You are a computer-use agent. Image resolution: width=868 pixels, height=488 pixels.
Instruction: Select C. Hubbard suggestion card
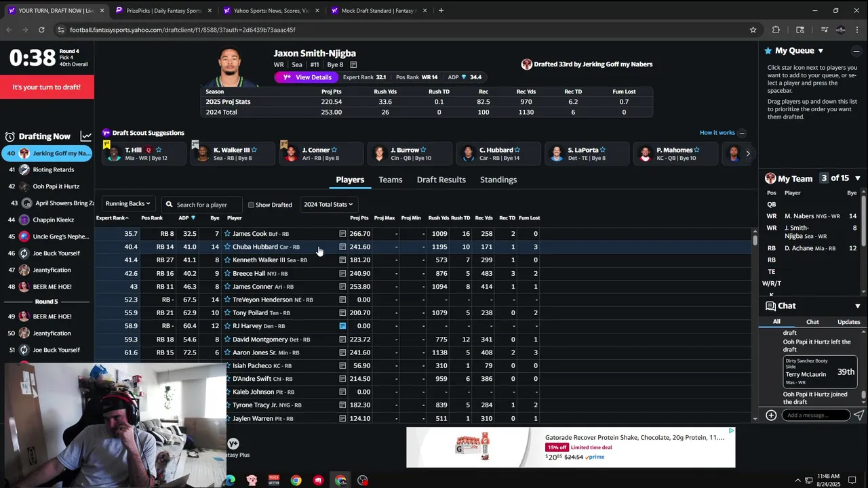498,153
